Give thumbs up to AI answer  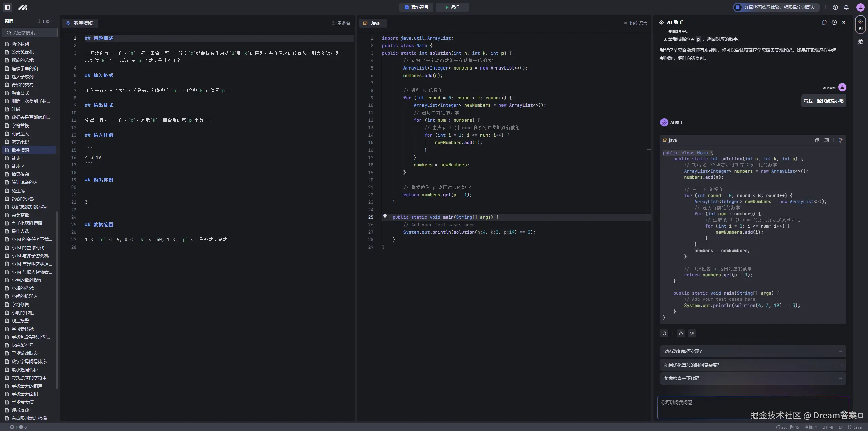680,333
